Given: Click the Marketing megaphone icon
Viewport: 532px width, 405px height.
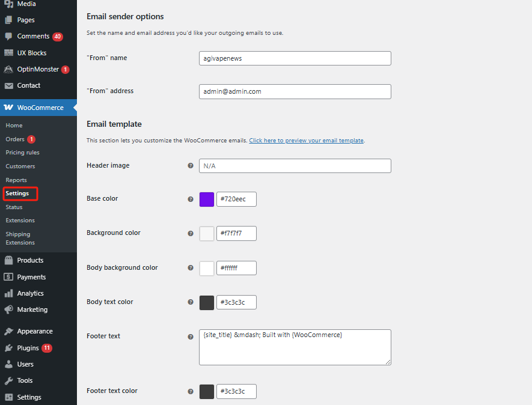Looking at the screenshot, I should tap(8, 309).
